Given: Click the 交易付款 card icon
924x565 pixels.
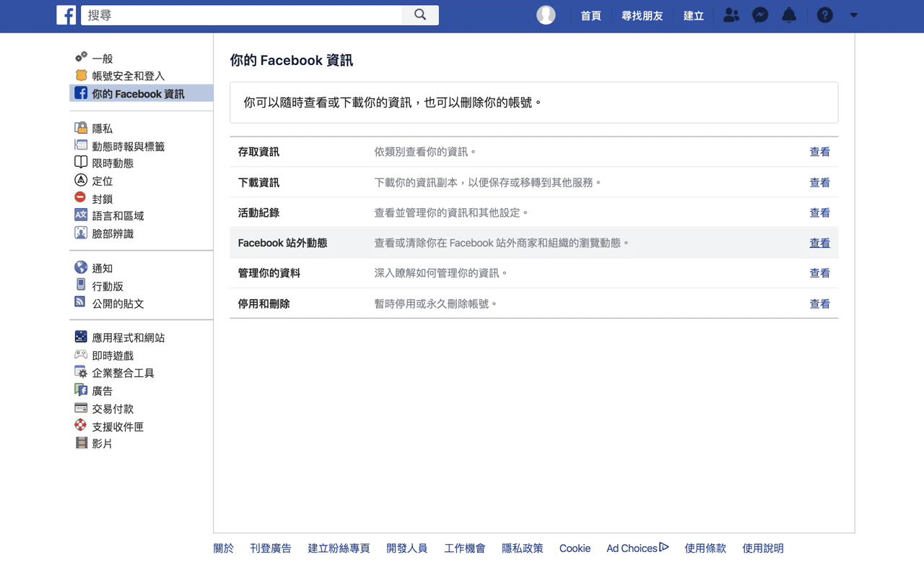Looking at the screenshot, I should (x=81, y=407).
